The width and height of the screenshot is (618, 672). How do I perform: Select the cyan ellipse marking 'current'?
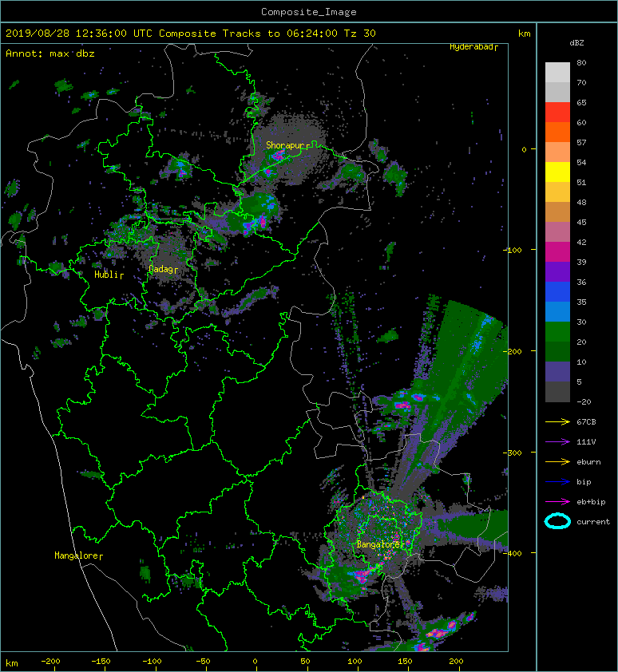557,521
